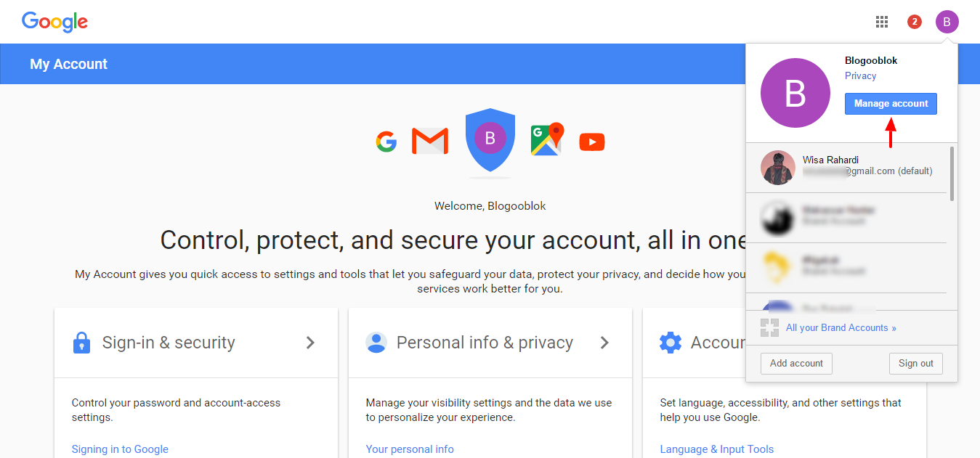Image resolution: width=980 pixels, height=458 pixels.
Task: Click the Sign out button
Action: click(x=915, y=364)
